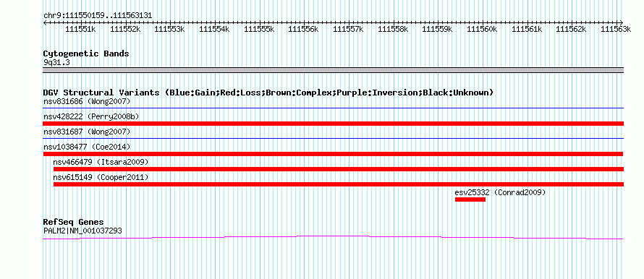Click the 9q31.3 band label
This screenshot has height=279, width=644.
[x=56, y=62]
